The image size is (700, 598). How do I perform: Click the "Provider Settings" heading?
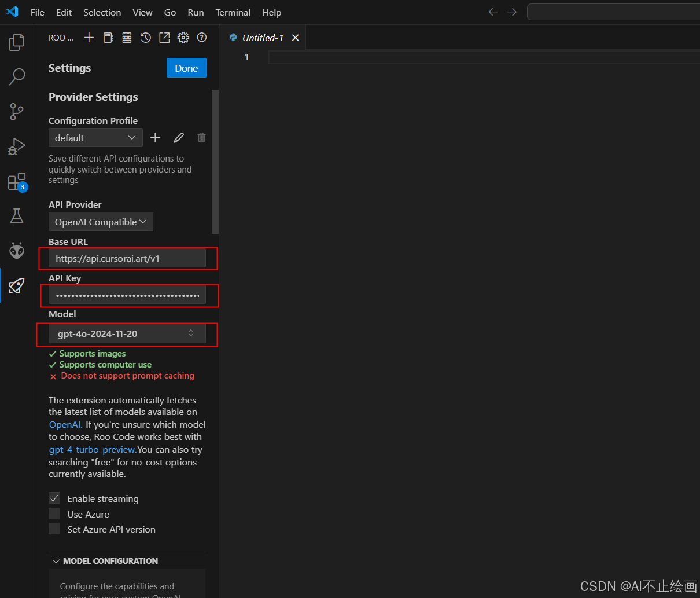click(93, 97)
